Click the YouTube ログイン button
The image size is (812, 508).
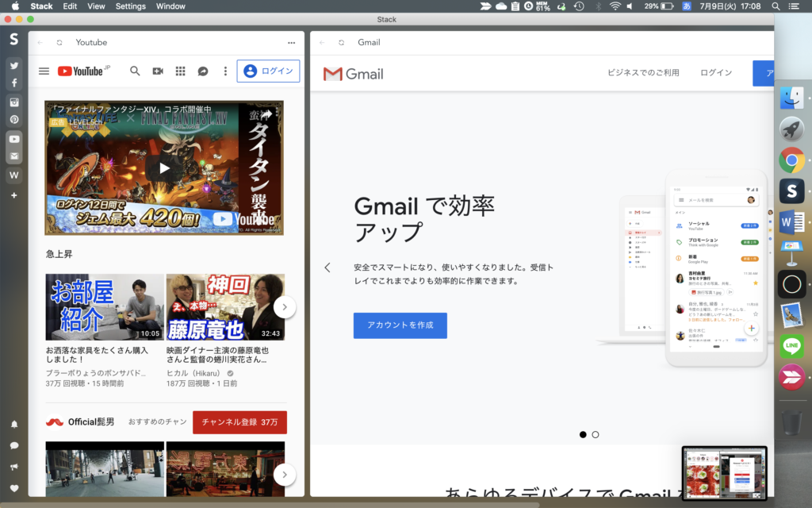tap(268, 71)
